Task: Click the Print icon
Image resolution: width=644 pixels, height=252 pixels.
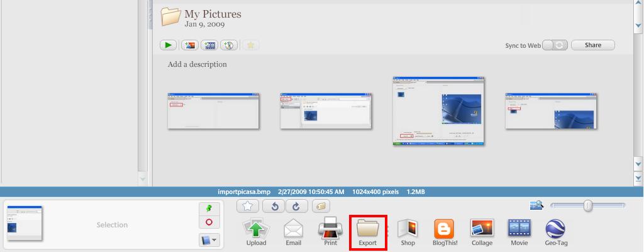Action: coord(330,228)
